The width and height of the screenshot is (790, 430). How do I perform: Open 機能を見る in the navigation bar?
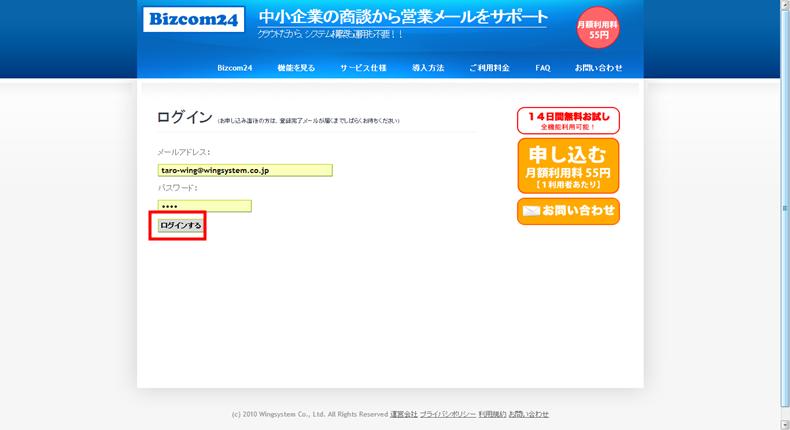[x=296, y=68]
